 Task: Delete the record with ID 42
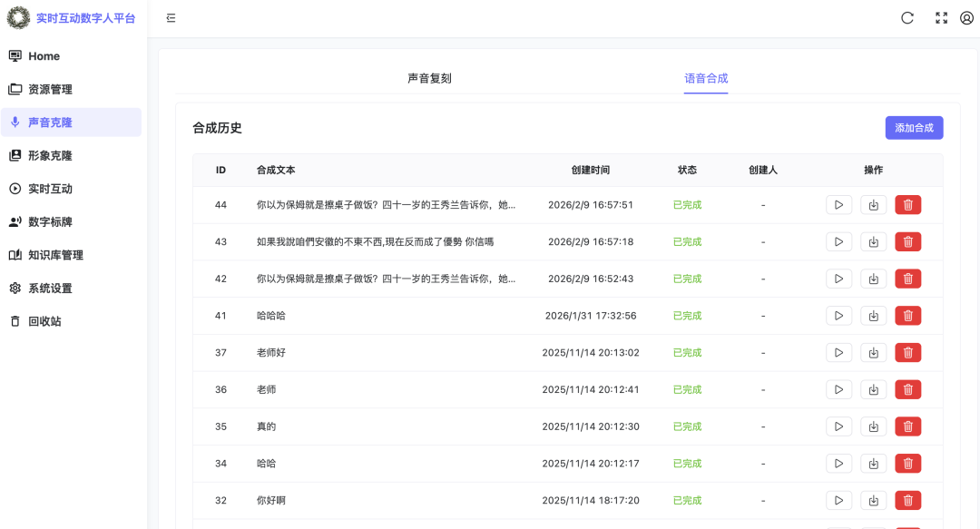[x=907, y=279]
